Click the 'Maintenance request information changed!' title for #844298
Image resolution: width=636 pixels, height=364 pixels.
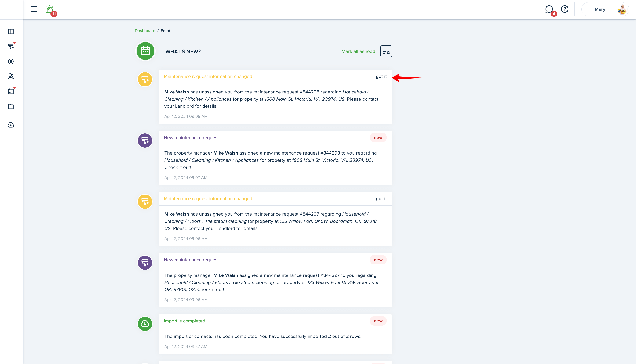click(209, 77)
